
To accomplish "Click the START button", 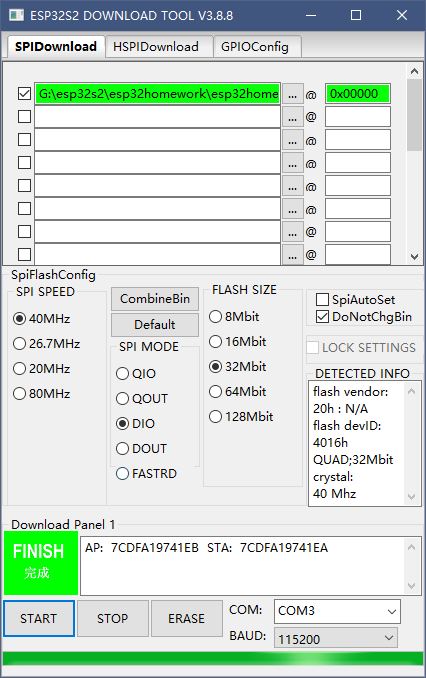I will click(39, 618).
